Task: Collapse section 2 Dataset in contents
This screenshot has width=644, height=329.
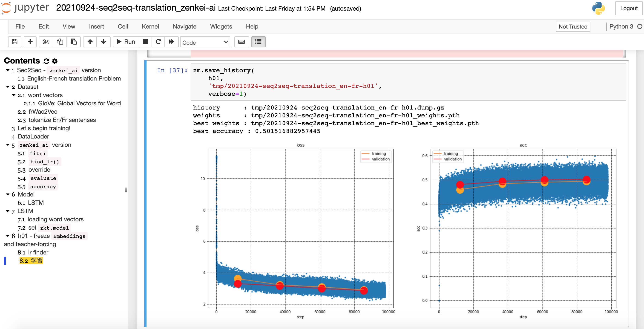Action: coord(8,87)
